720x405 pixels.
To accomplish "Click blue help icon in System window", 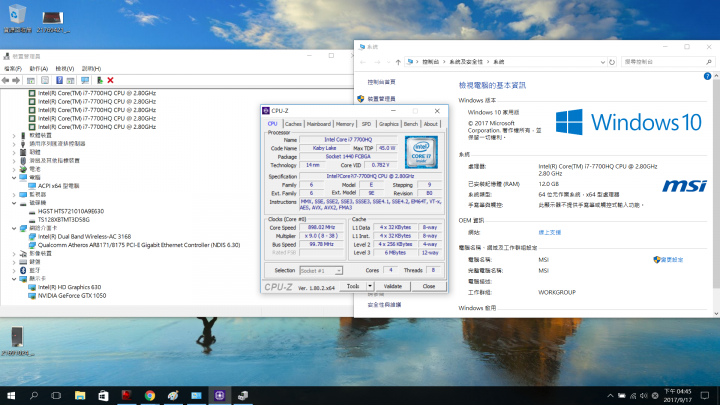I will (x=707, y=76).
